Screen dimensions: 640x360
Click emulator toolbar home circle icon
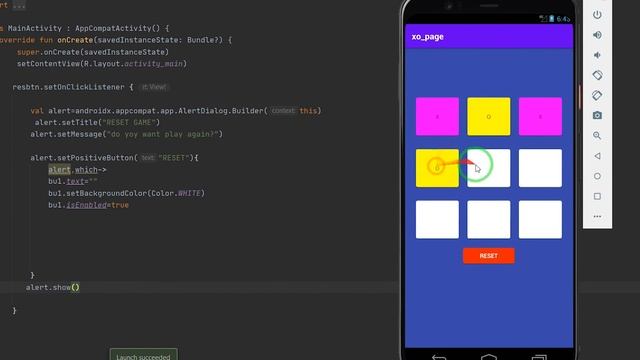pos(597,176)
